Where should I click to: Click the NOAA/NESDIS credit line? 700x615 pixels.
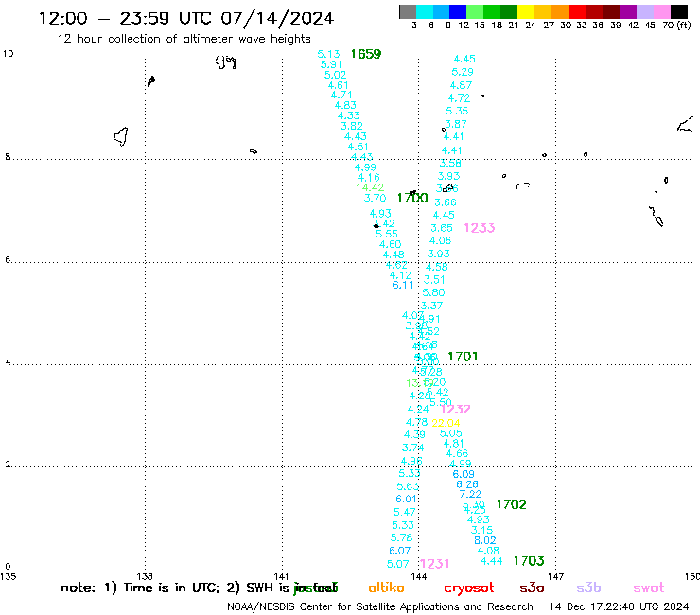coord(380,607)
